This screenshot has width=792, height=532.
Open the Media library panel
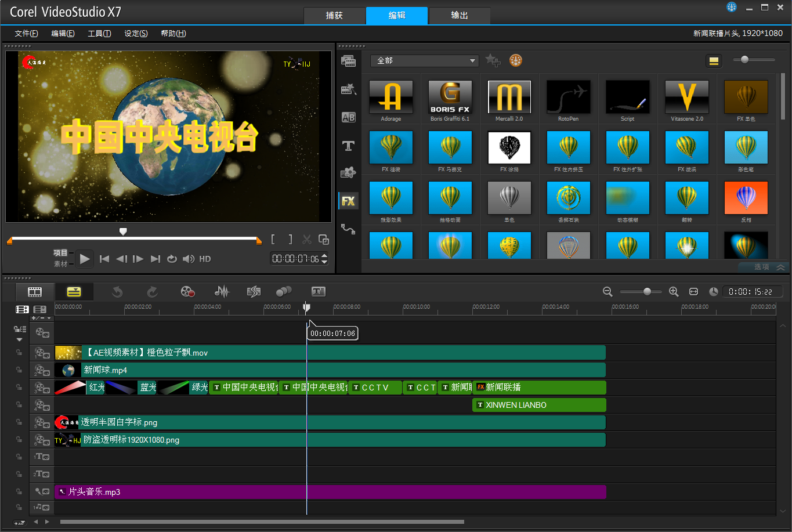point(348,61)
